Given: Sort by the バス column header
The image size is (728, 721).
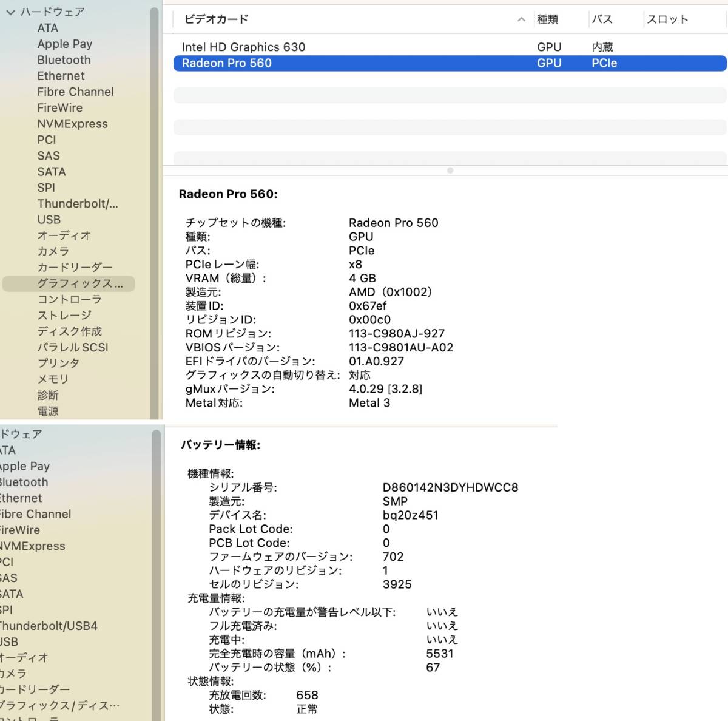Looking at the screenshot, I should point(602,19).
